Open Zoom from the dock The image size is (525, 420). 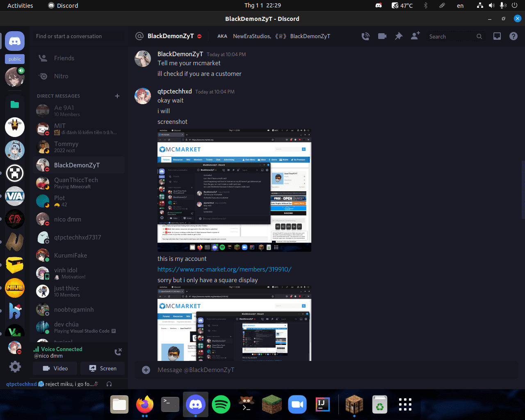[297, 405]
